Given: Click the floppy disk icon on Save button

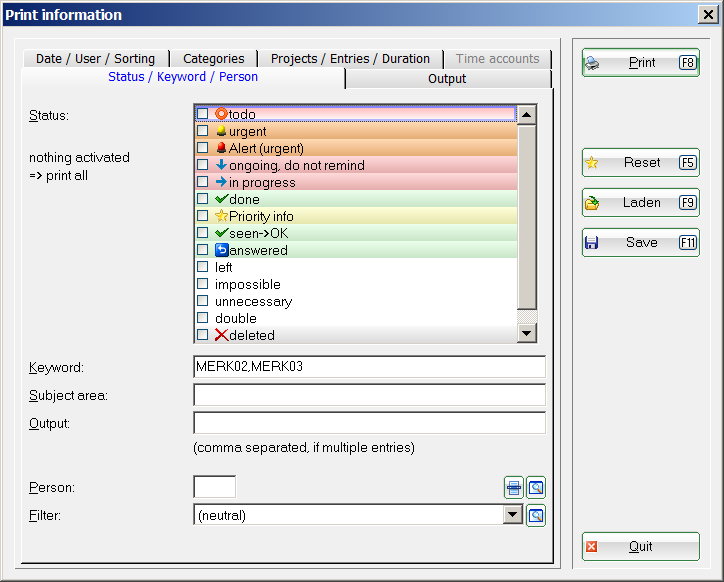Looking at the screenshot, I should [592, 243].
